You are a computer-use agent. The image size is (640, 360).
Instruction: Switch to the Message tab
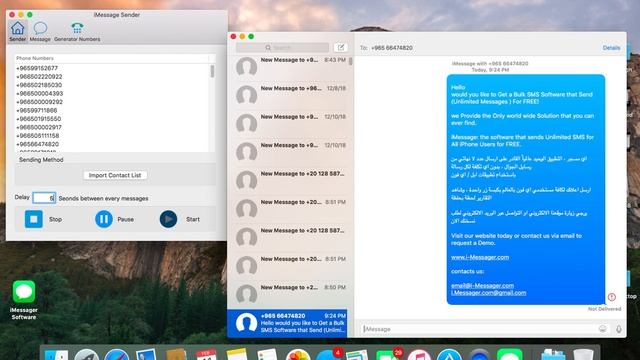(x=40, y=31)
